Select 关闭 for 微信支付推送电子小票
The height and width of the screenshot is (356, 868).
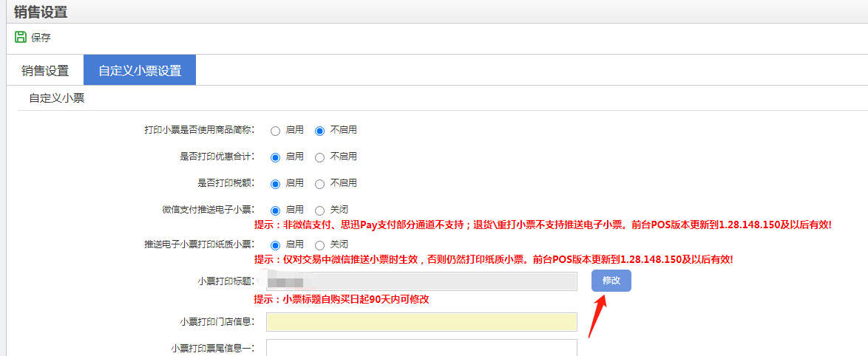[x=320, y=210]
